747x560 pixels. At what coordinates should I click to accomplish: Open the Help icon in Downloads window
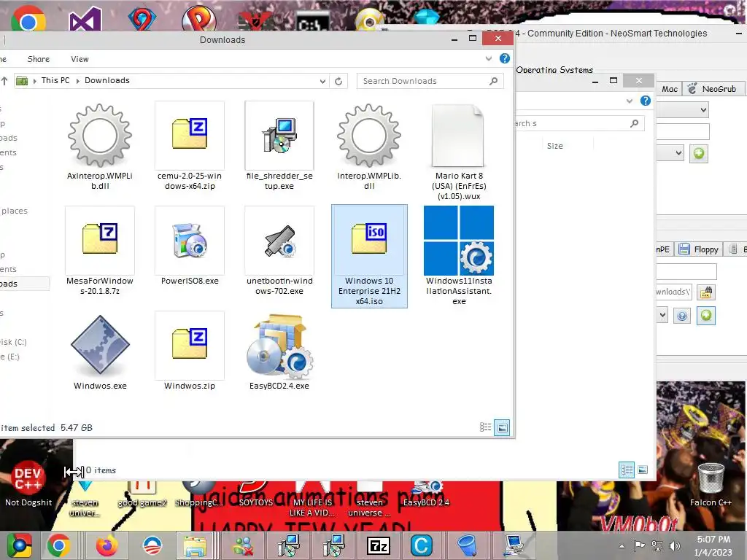pyautogui.click(x=505, y=58)
